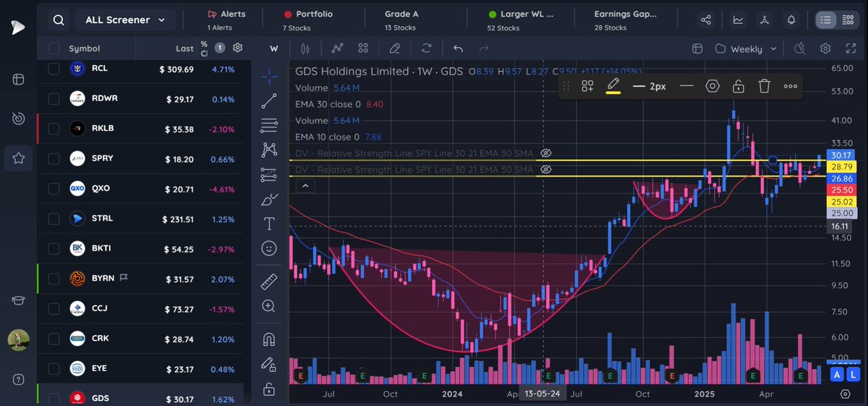The image size is (868, 406).
Task: Open the education cap icon in sidebar
Action: pos(18,301)
